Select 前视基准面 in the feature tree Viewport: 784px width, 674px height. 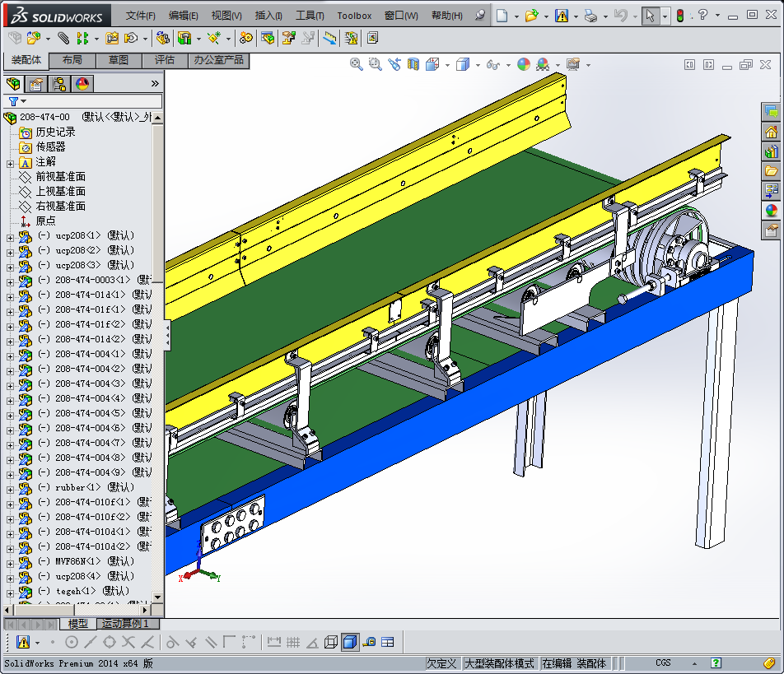tap(60, 177)
